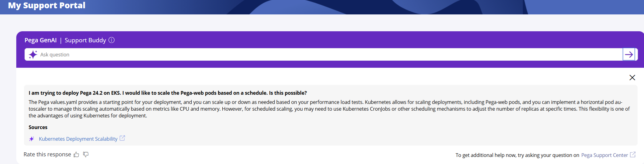The width and height of the screenshot is (644, 164).
Task: Click the Sources heading
Action: coord(38,127)
